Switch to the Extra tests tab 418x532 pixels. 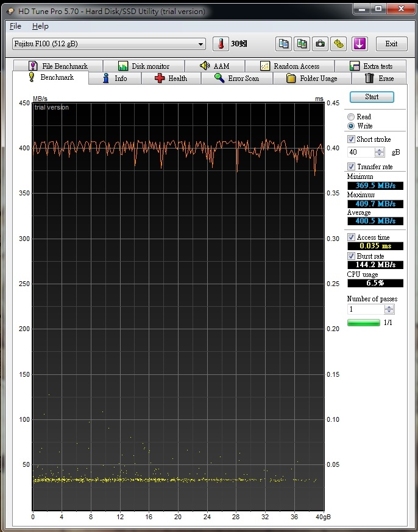(x=370, y=66)
